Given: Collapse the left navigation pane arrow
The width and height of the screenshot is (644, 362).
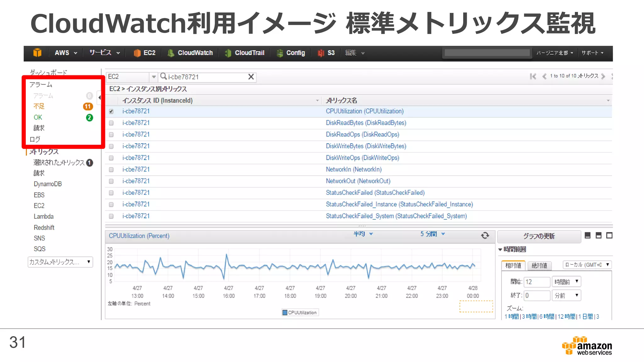Looking at the screenshot, I should coord(99,97).
